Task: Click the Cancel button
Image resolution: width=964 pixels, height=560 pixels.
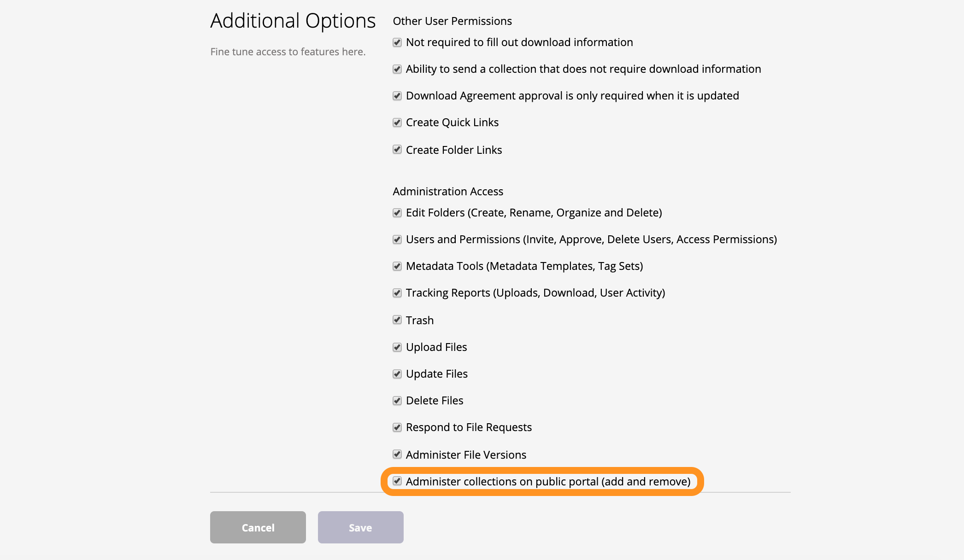Action: tap(258, 527)
